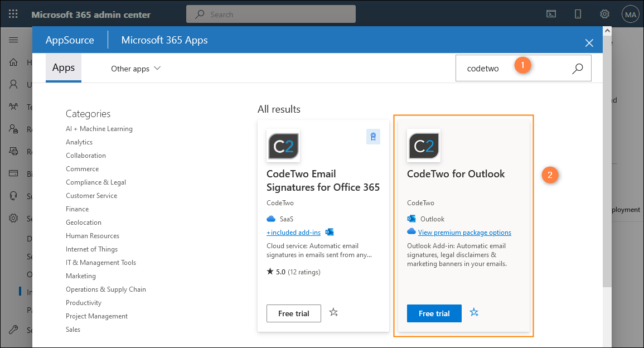Open the settings gear in top bar

604,14
